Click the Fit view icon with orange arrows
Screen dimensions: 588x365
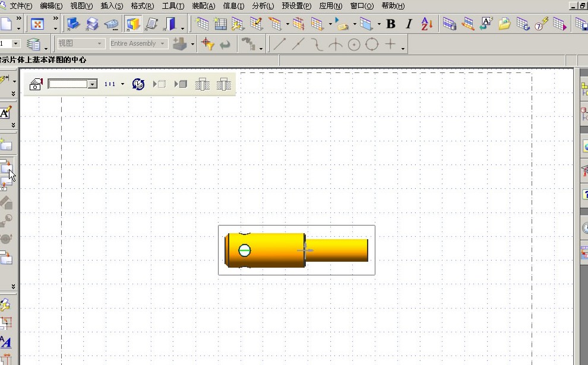point(37,24)
